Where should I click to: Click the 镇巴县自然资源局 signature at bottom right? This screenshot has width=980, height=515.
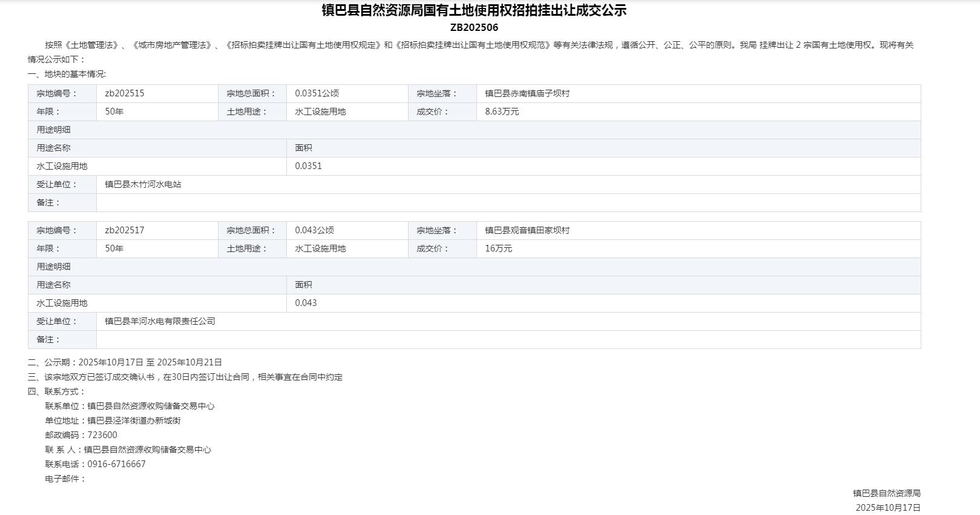tap(886, 493)
